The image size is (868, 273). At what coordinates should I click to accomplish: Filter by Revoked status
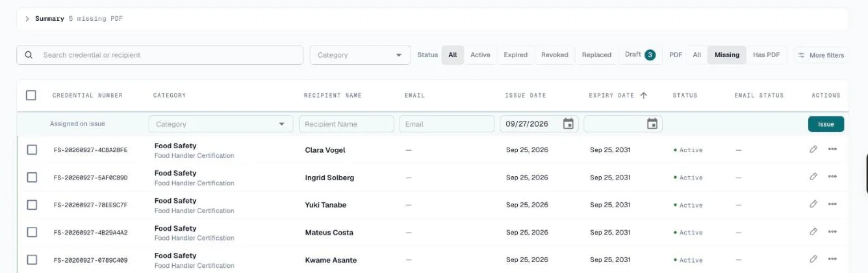click(x=555, y=55)
